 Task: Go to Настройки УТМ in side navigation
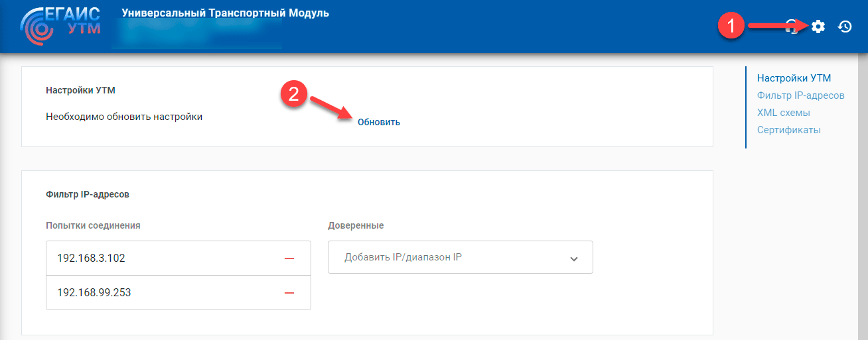[x=794, y=78]
